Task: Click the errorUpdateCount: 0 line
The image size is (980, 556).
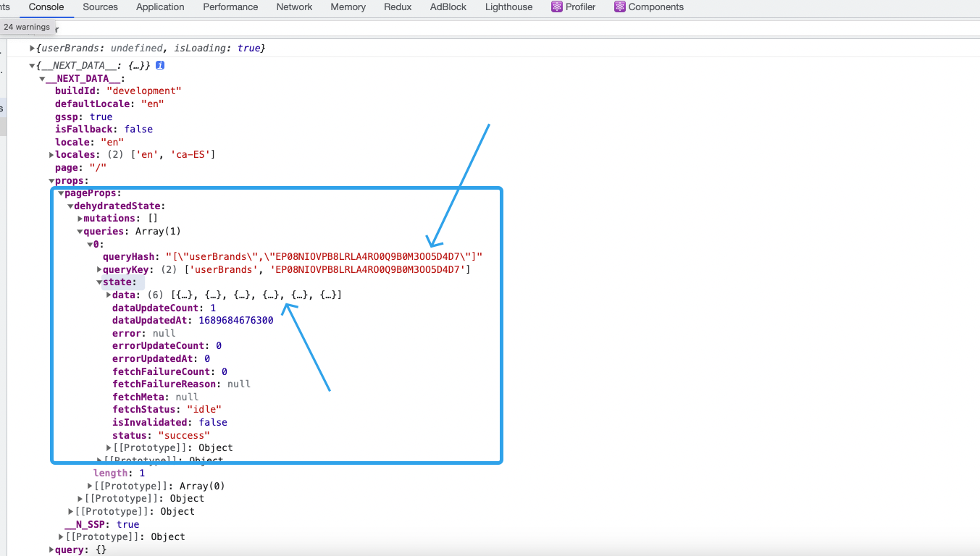Action: tap(167, 346)
